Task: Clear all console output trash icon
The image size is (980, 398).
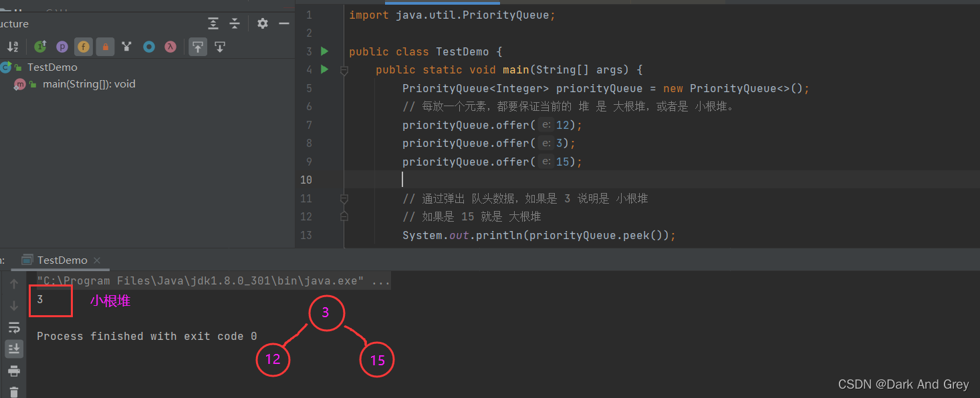Action: pos(14,391)
